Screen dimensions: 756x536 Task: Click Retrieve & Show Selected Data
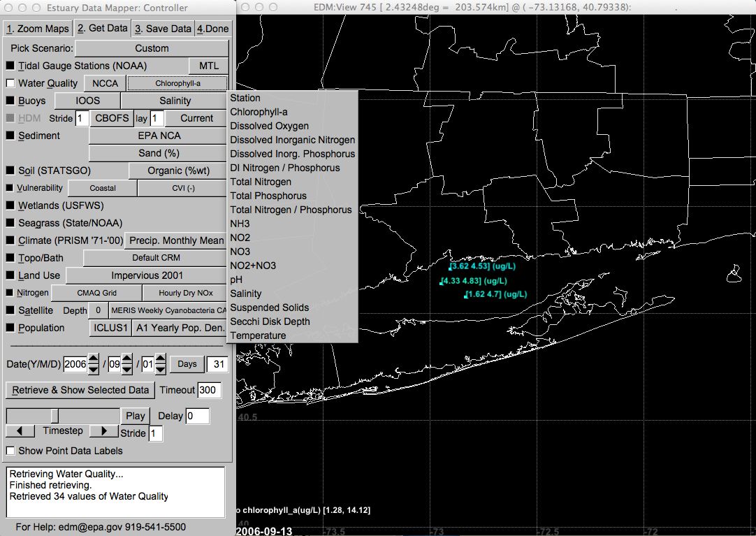coord(80,390)
